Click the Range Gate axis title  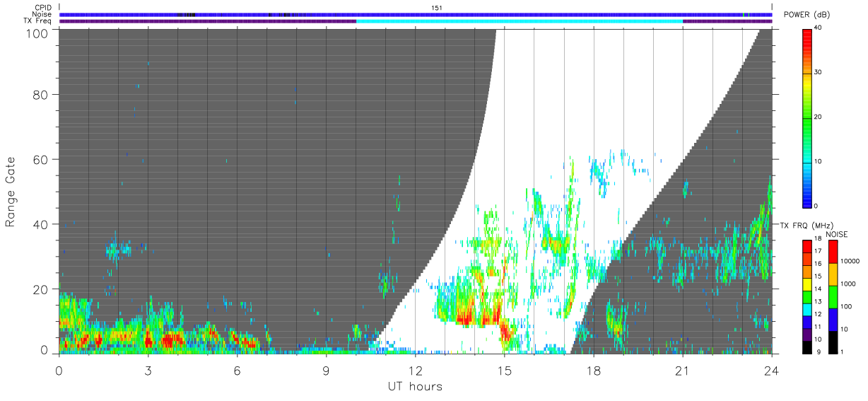pos(11,192)
